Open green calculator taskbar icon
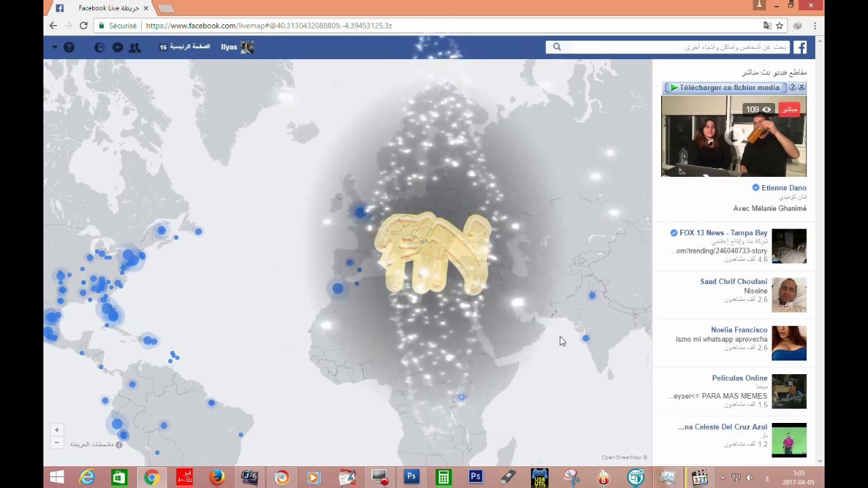This screenshot has height=488, width=868. click(x=443, y=478)
